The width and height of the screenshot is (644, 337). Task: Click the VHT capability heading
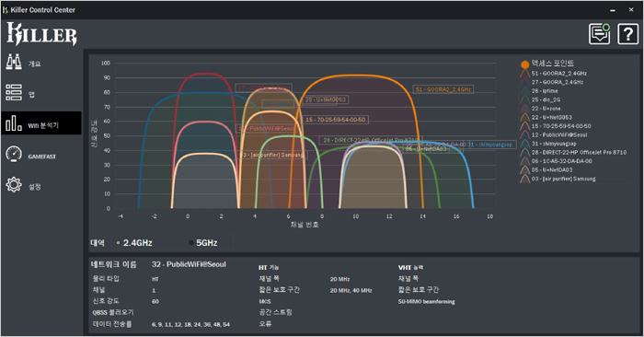click(410, 268)
